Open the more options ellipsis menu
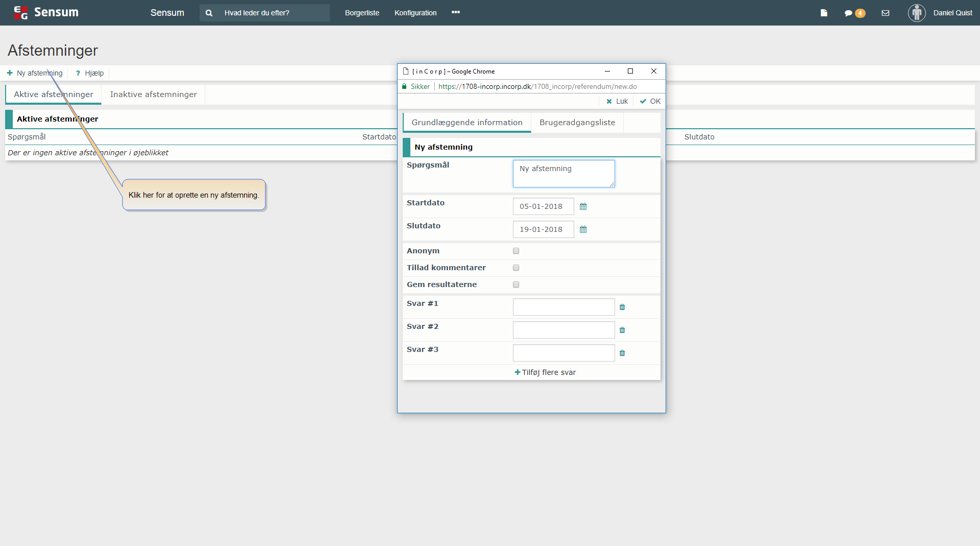Image resolution: width=980 pixels, height=546 pixels. click(456, 12)
